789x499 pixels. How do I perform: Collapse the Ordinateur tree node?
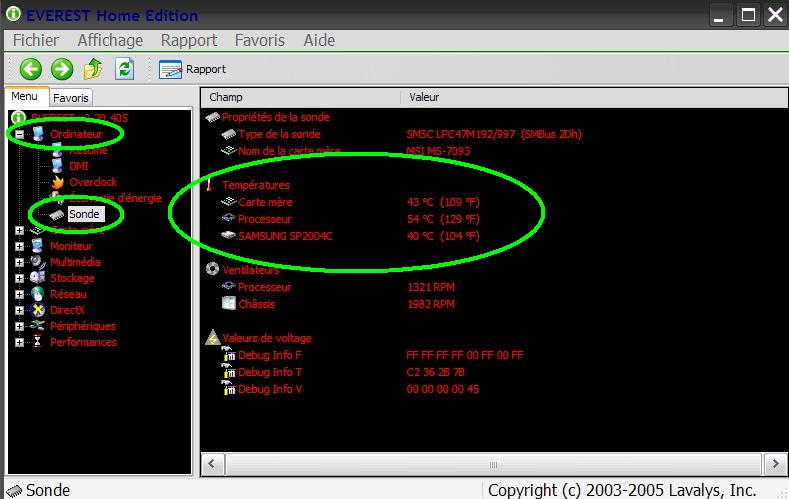(x=19, y=134)
